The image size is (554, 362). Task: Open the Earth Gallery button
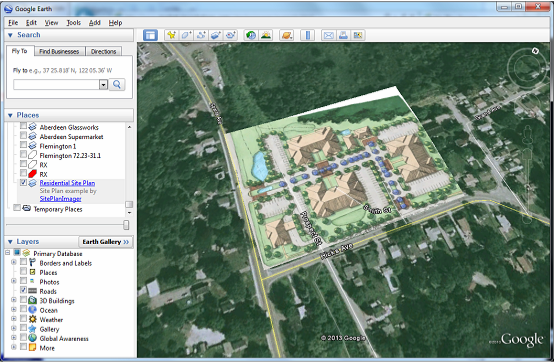pyautogui.click(x=106, y=242)
